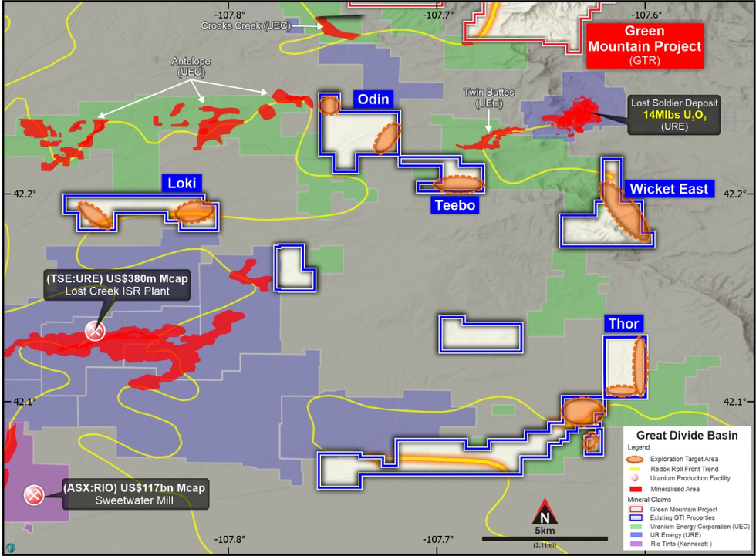Click the small logo in bottom-left corner
This screenshot has height=556, width=756.
coord(8,548)
